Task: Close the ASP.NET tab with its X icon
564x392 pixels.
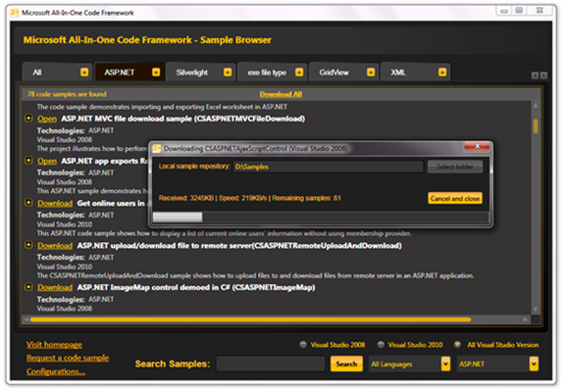Action: [x=156, y=73]
